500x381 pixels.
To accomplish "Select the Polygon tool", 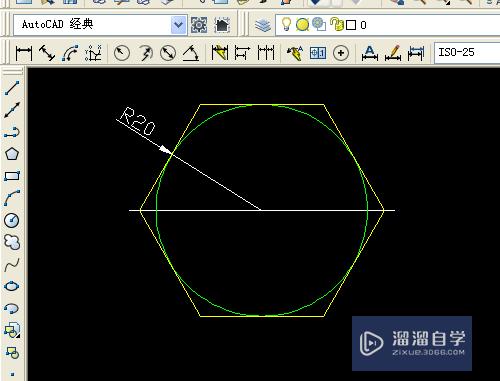I will (12, 154).
